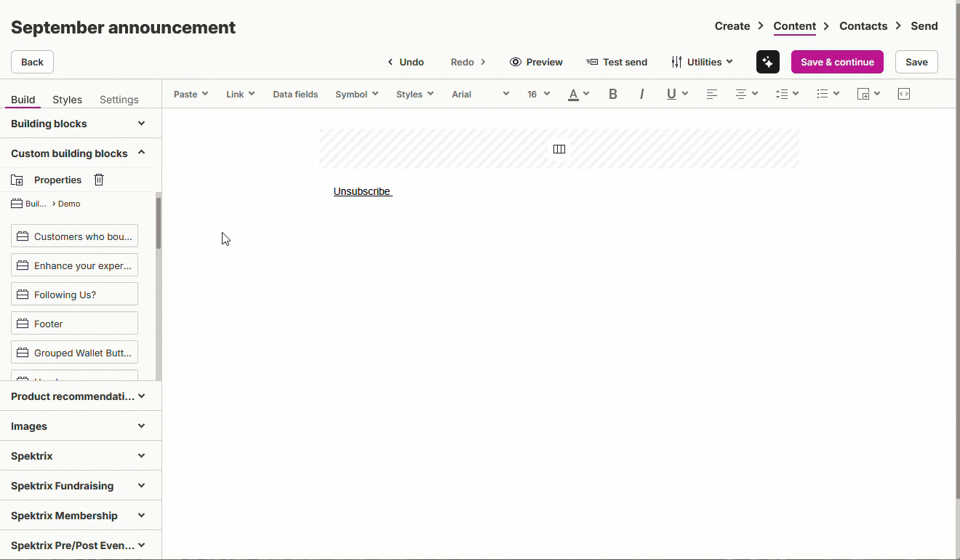Open the line spacing options

tap(787, 94)
